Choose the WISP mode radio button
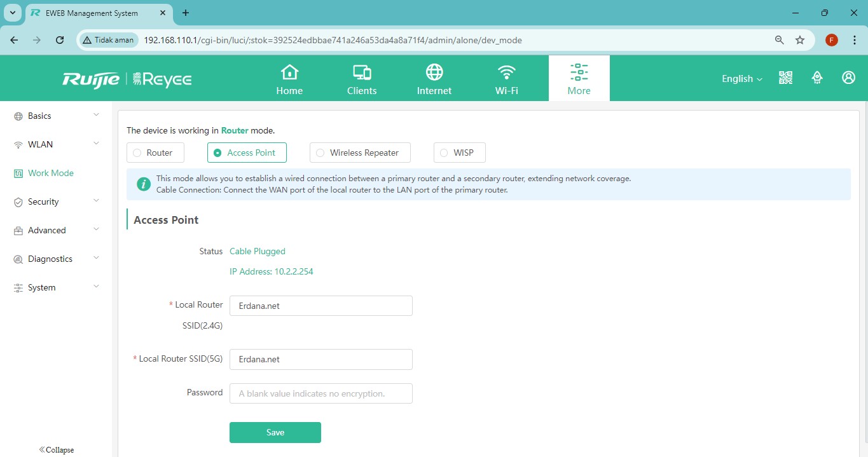868x457 pixels. pos(444,153)
